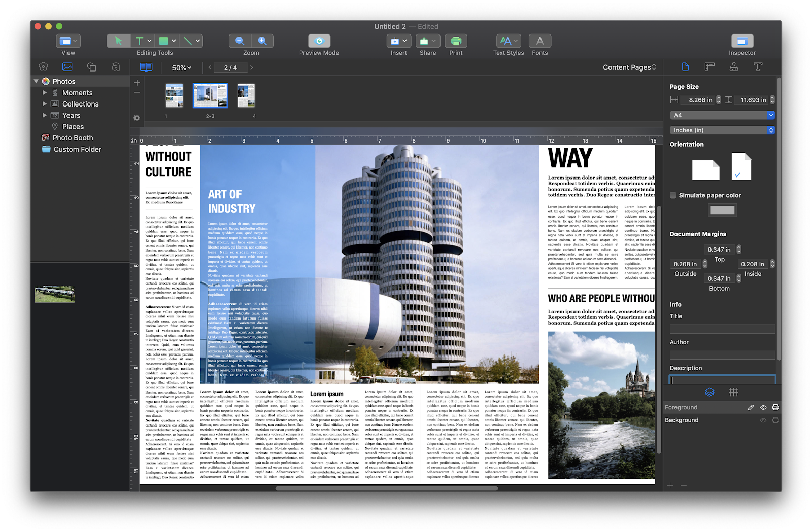Select the green line drawing tool
This screenshot has height=532, width=812.
coord(187,41)
